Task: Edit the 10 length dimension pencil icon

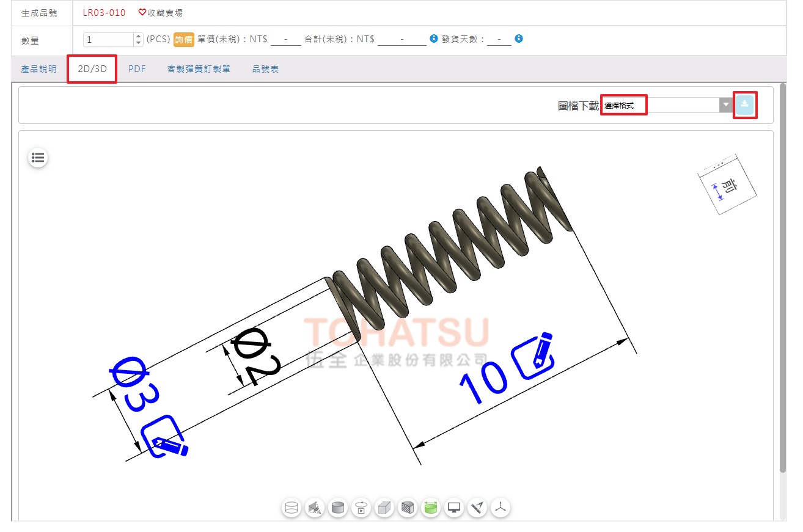Action: point(533,354)
